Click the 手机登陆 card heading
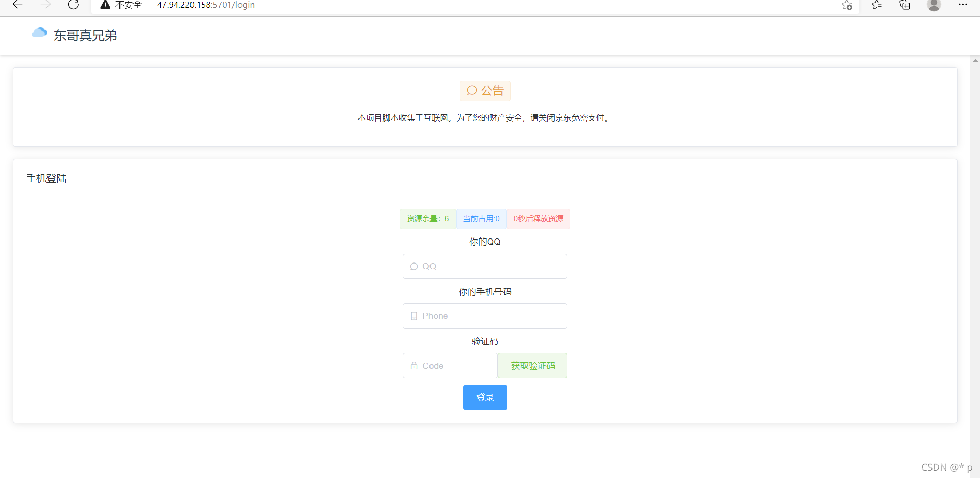The width and height of the screenshot is (980, 478). click(46, 178)
